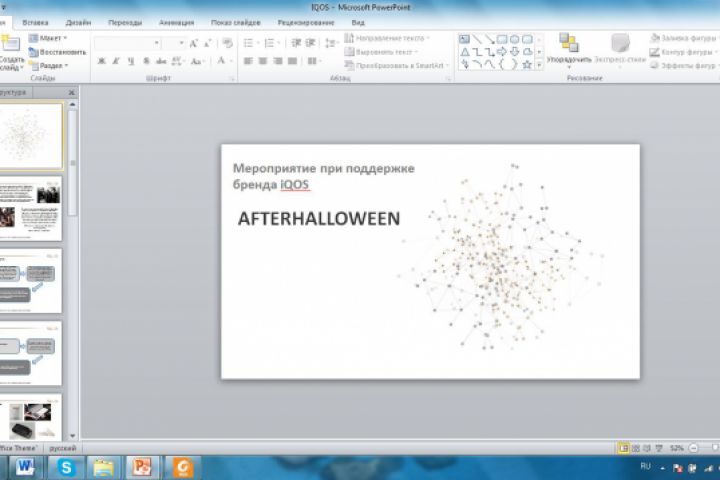Click Преобразовать в SmartArt button
This screenshot has height=480, width=720.
tap(397, 66)
